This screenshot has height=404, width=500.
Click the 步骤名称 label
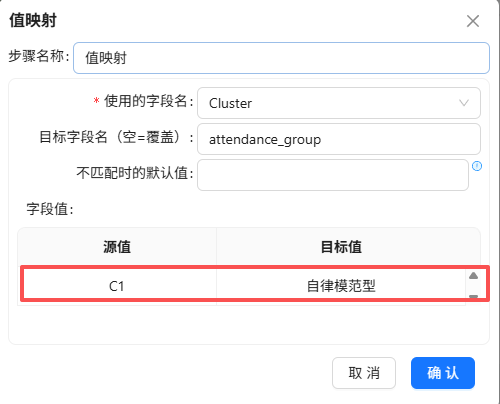pyautogui.click(x=39, y=56)
